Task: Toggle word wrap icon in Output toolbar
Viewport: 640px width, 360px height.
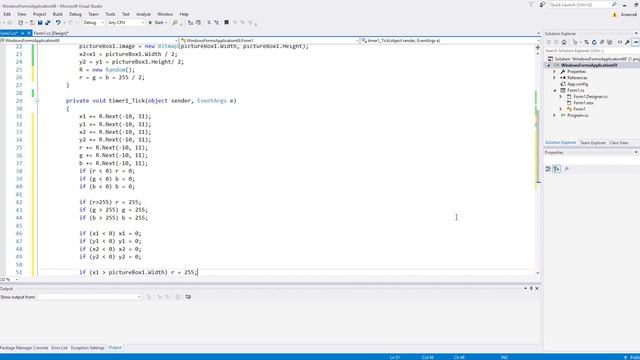Action: click(188, 297)
